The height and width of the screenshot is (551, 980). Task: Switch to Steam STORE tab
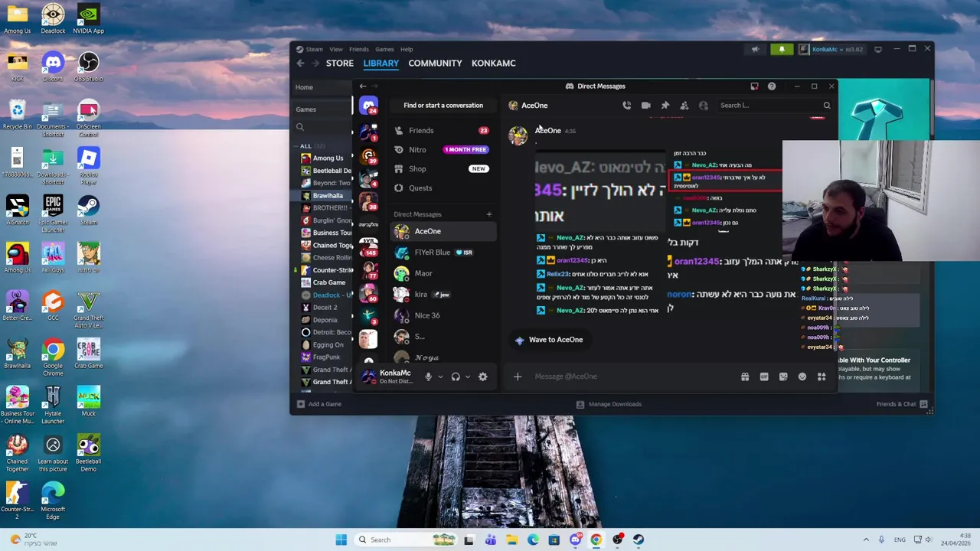[340, 64]
